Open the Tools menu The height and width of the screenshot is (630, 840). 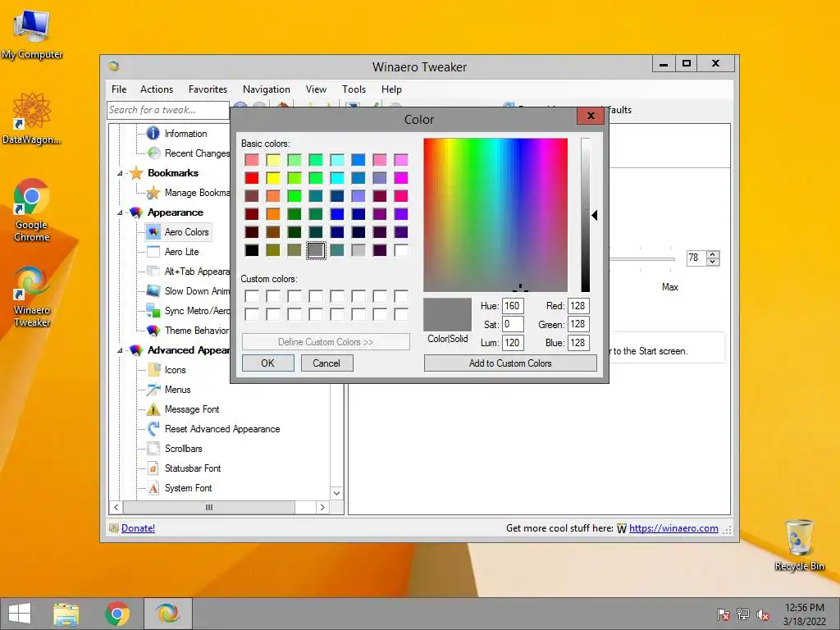pyautogui.click(x=354, y=89)
